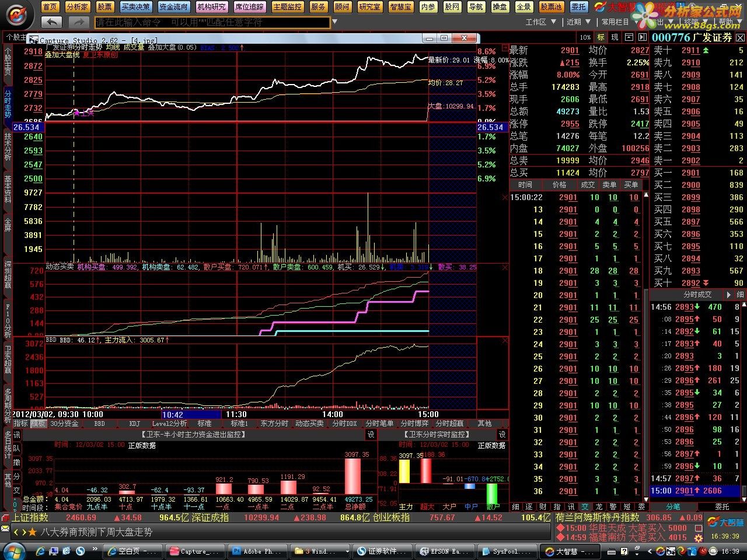
Task: Open the 分析家 toolbar button
Action: tap(77, 7)
